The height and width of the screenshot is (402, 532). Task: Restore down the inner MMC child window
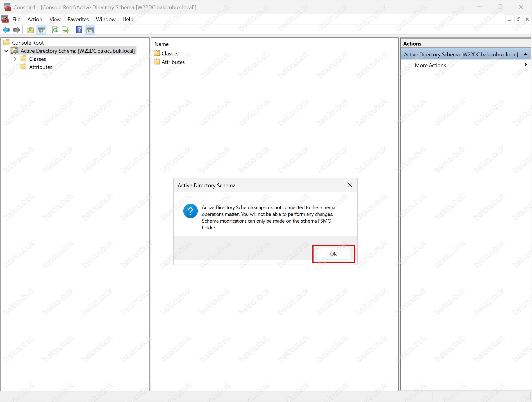[x=518, y=19]
